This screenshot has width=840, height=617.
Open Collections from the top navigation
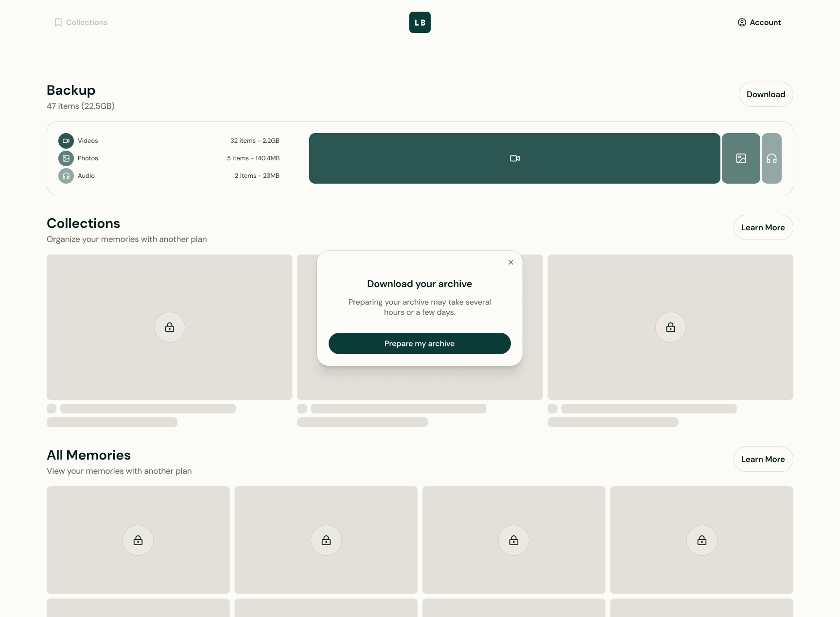tap(81, 22)
